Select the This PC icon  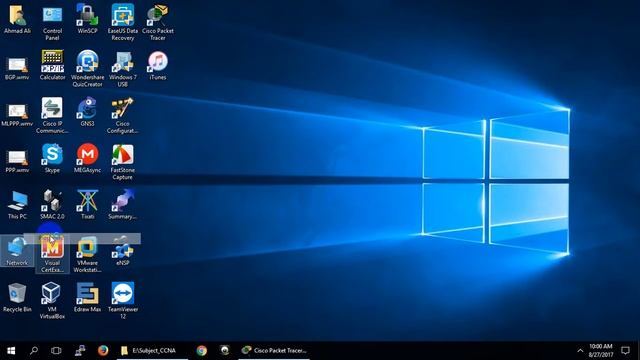(x=17, y=205)
